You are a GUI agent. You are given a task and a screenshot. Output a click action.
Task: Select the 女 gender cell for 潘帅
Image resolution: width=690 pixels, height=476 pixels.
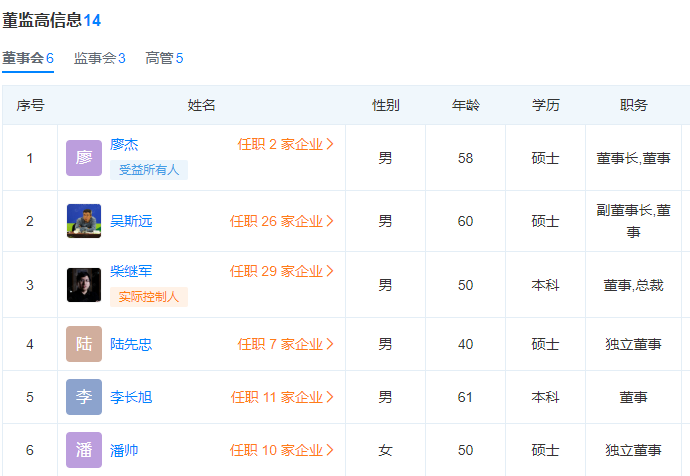point(385,450)
